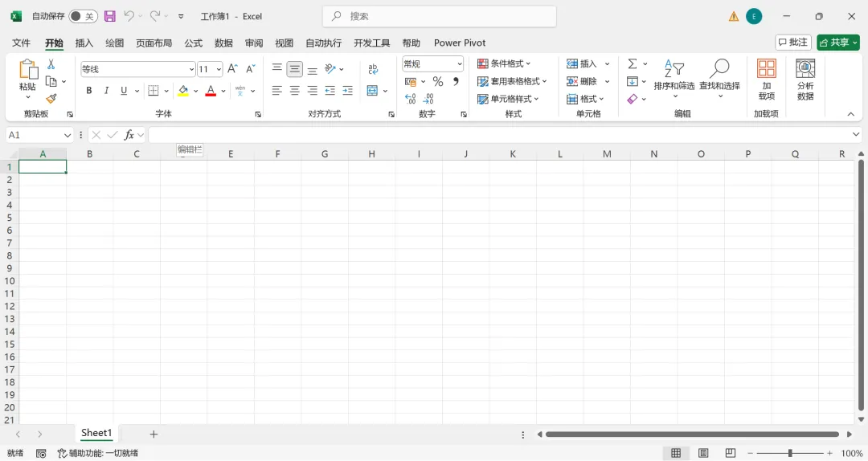Click the Copy icon in clipboard group
868x461 pixels.
coord(51,82)
